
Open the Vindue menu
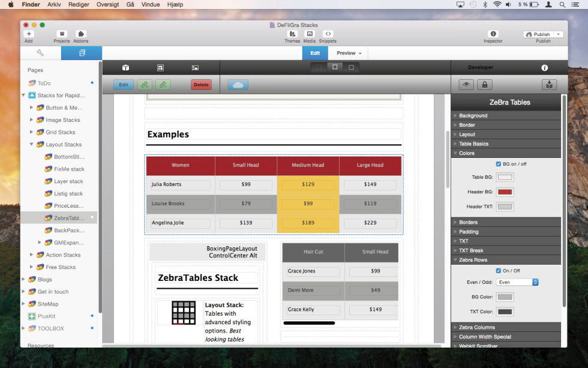click(151, 4)
